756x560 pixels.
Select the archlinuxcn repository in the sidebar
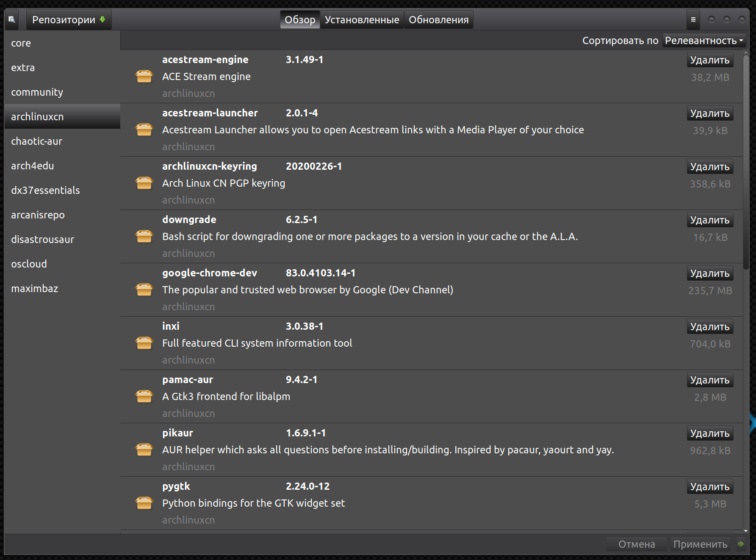click(62, 117)
